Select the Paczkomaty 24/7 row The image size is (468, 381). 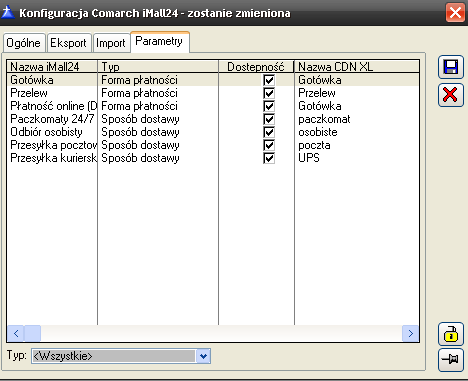tap(52, 119)
